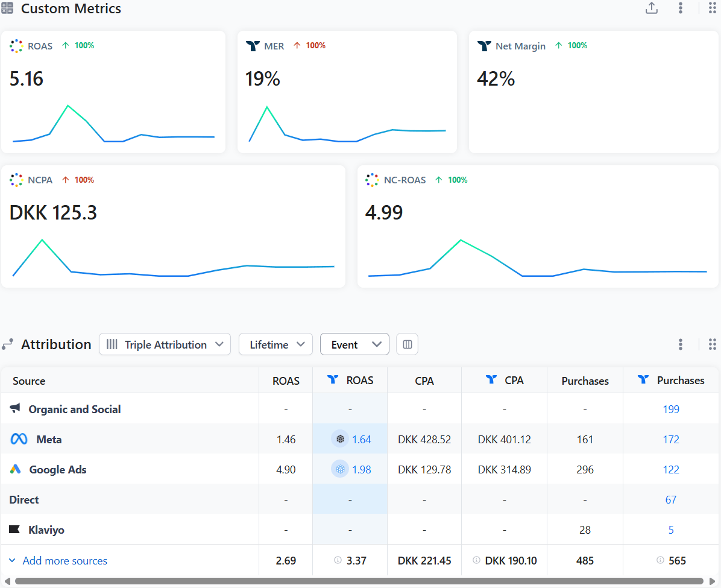
Task: Click the MER card whale icon
Action: pos(253,46)
